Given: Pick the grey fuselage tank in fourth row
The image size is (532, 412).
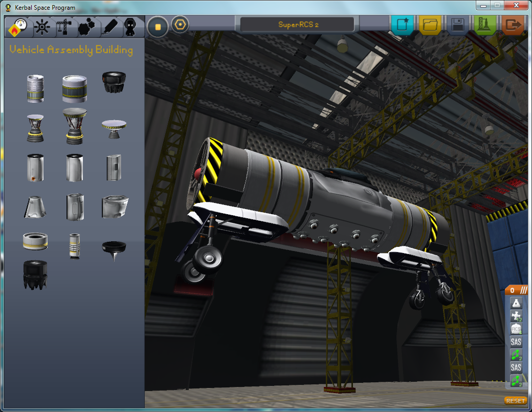Looking at the screenshot, I should [75, 207].
